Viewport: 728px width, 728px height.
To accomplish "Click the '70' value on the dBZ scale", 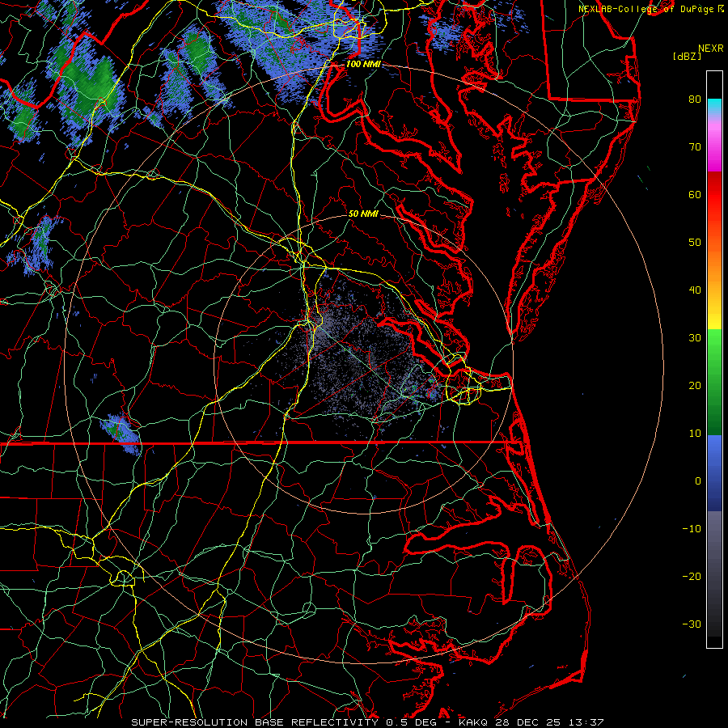I will click(695, 147).
